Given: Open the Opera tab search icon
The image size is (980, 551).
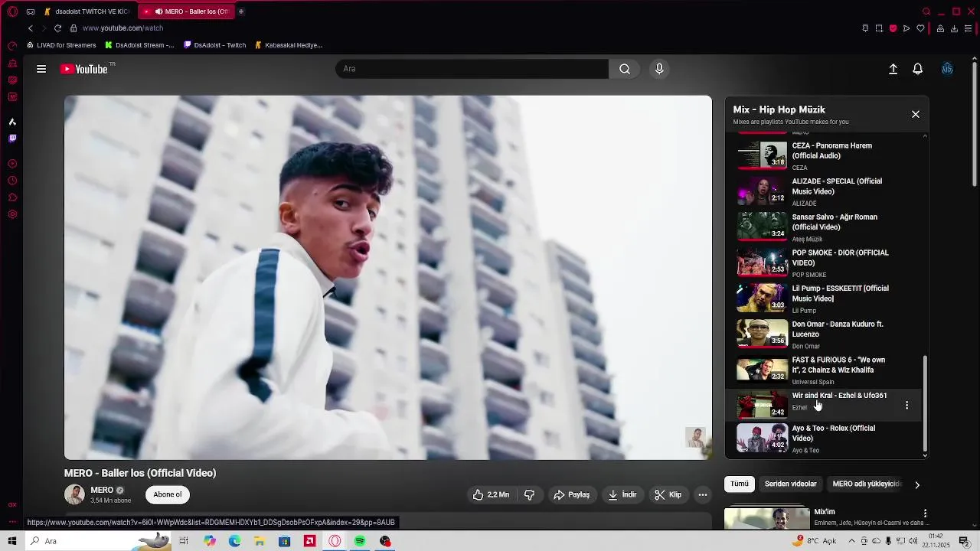Looking at the screenshot, I should [926, 11].
